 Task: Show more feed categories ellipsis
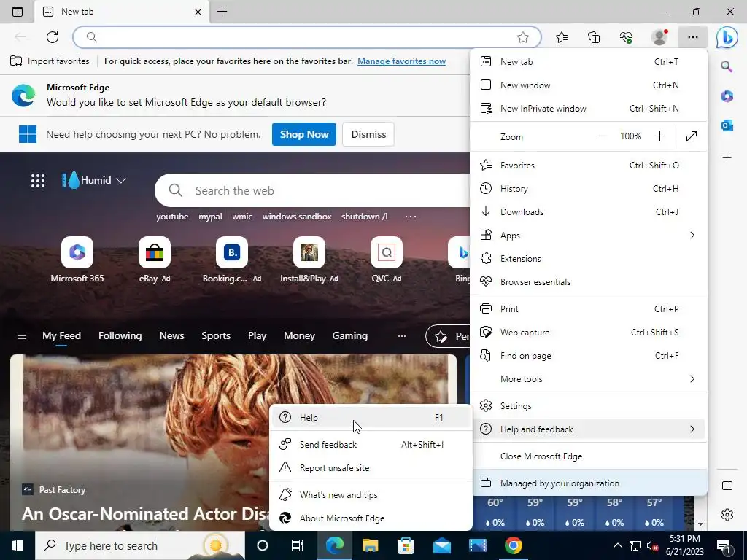[x=402, y=335]
